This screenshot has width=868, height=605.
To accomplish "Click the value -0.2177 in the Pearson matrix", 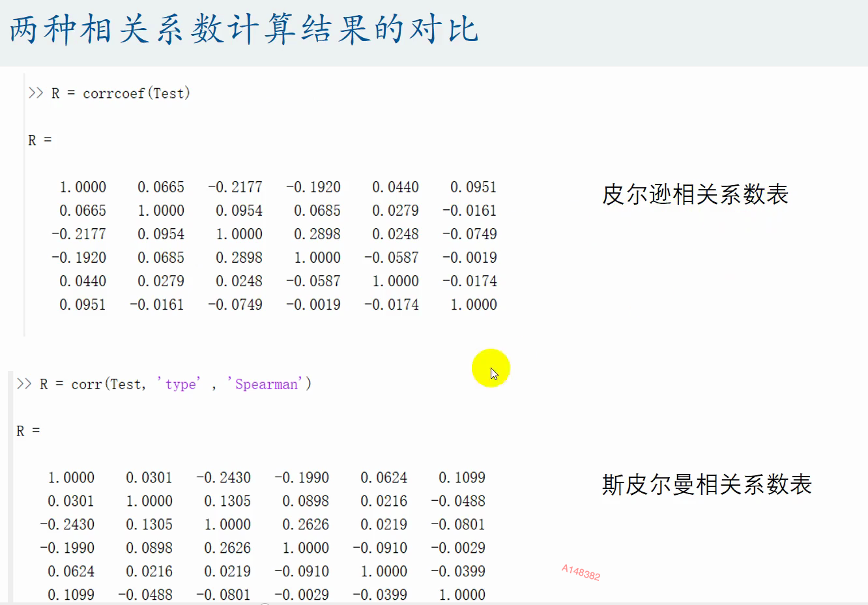I will [236, 187].
